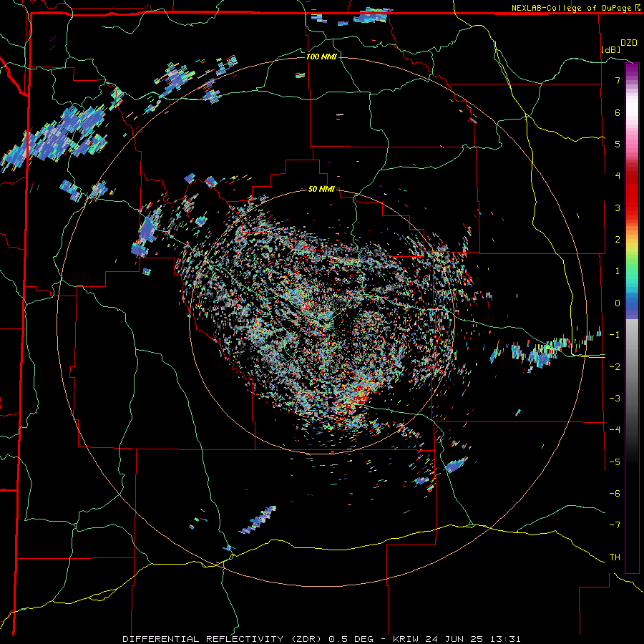Click the -2 value on the color scale
644x644 pixels.
point(615,366)
